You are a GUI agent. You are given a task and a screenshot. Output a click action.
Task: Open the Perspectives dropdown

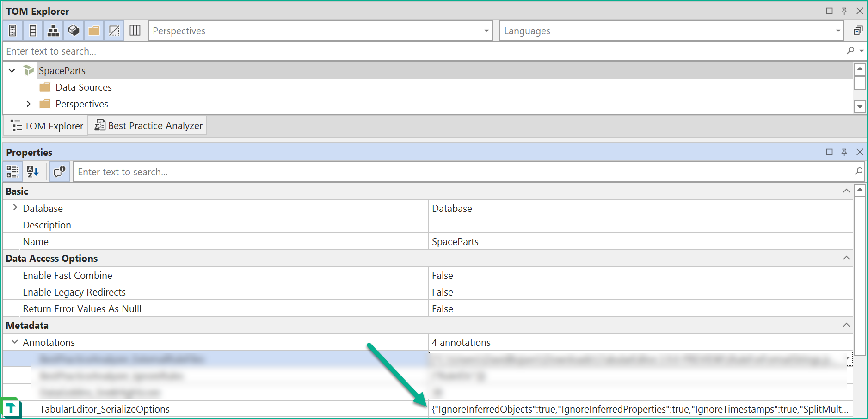coord(486,31)
